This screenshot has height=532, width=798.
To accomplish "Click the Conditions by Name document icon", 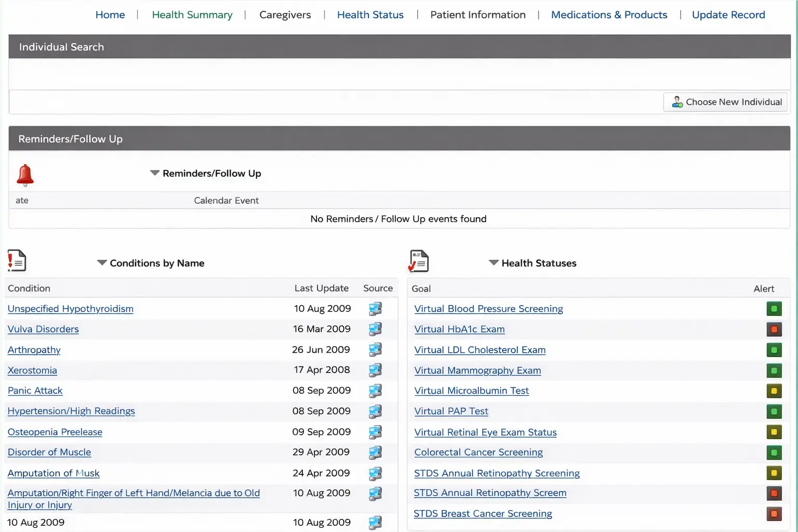I will pyautogui.click(x=17, y=260).
